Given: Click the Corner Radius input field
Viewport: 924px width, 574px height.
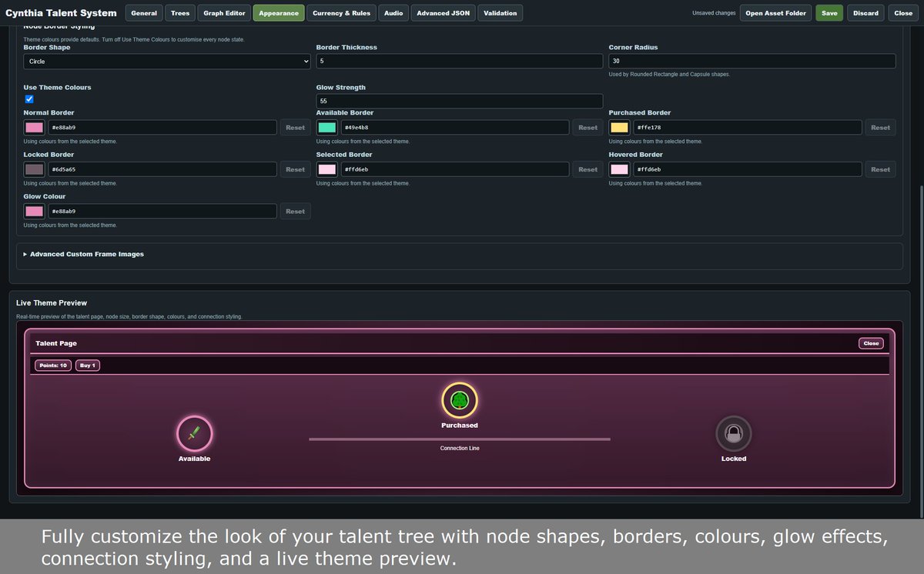Looking at the screenshot, I should click(752, 62).
